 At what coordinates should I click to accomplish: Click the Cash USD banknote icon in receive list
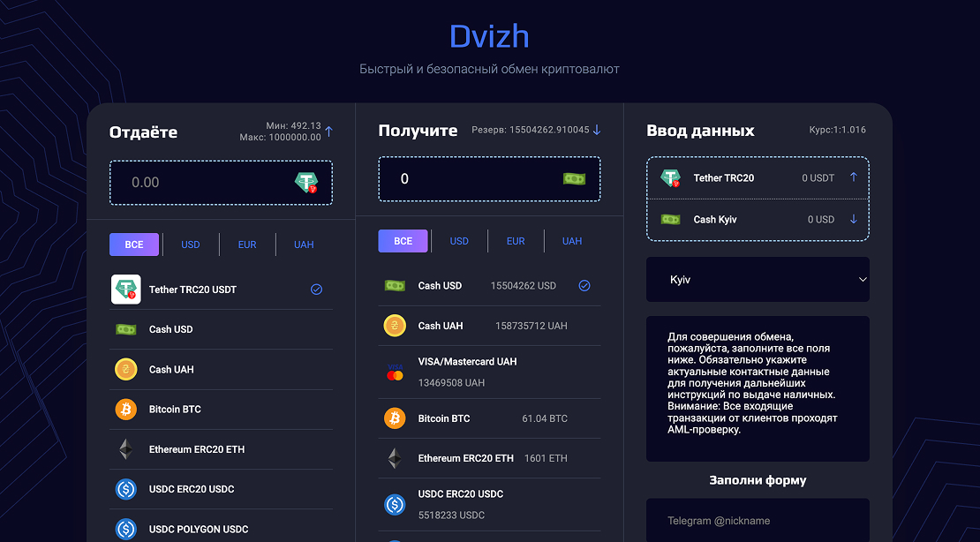[395, 286]
